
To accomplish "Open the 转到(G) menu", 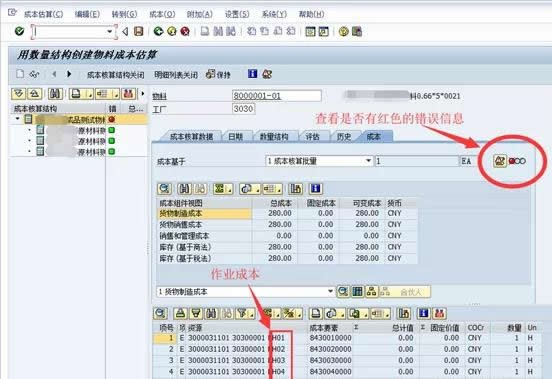I will click(x=124, y=14).
